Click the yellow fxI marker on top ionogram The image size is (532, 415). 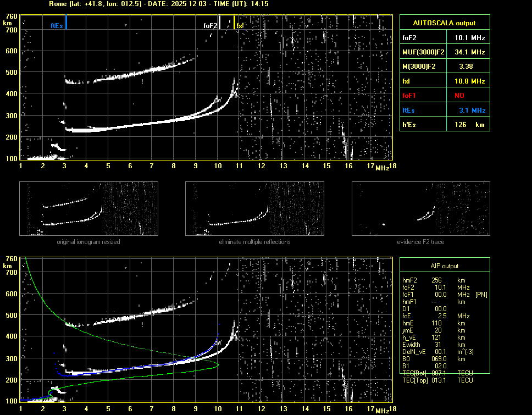[235, 23]
